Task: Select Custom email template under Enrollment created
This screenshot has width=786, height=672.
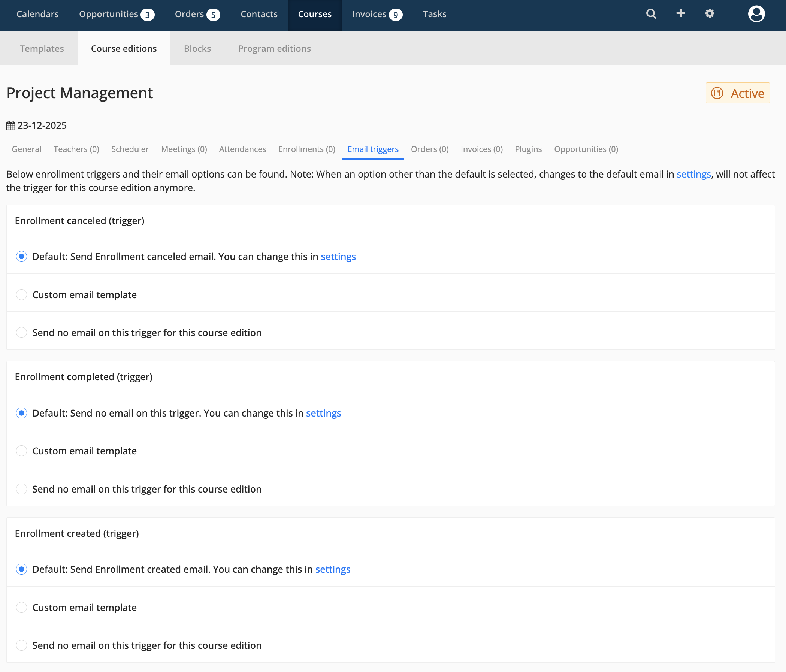Action: [x=22, y=608]
